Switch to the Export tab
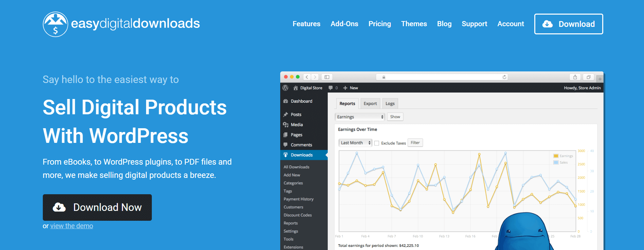644x250 pixels. [x=370, y=103]
